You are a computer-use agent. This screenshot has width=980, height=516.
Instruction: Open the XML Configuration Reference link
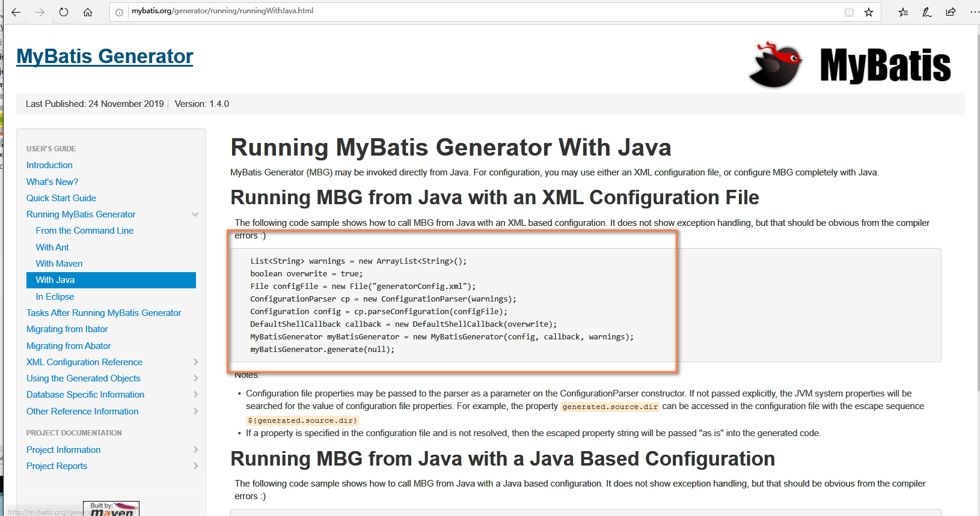point(84,362)
